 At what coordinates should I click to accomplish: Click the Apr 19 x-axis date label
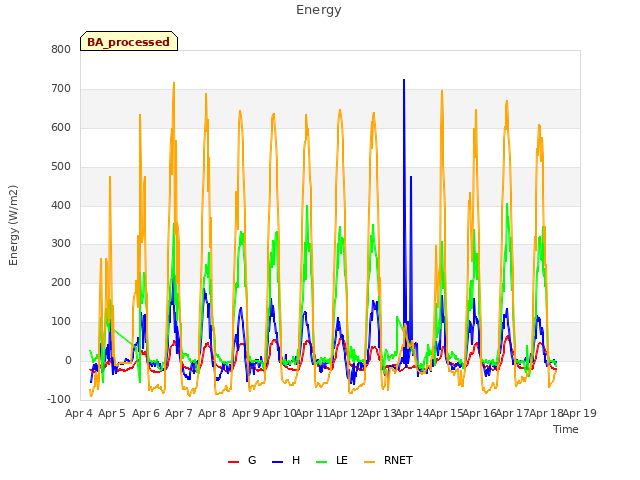tap(580, 413)
